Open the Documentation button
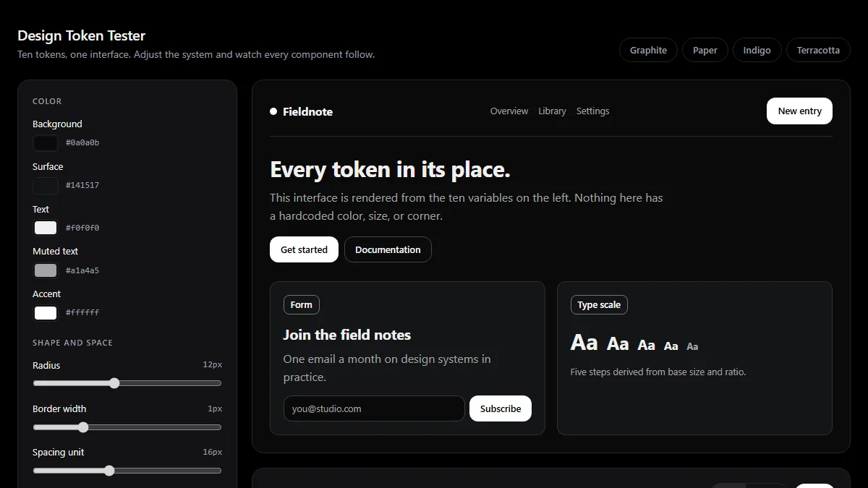The image size is (868, 488). coord(388,249)
